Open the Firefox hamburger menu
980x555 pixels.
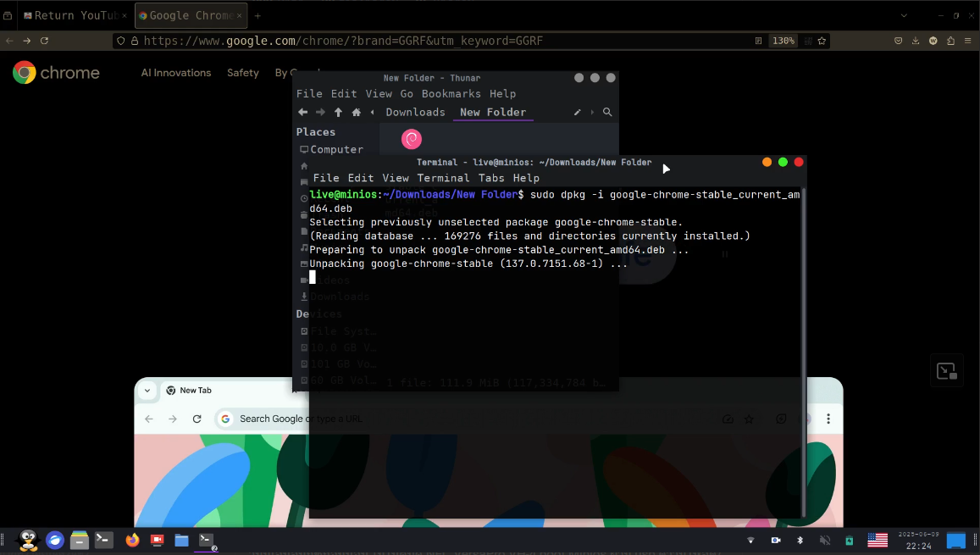pos(967,40)
